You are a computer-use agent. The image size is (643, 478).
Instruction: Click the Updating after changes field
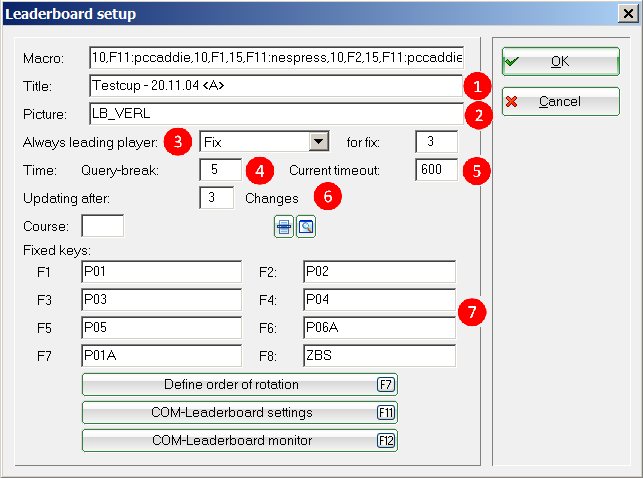[x=215, y=198]
